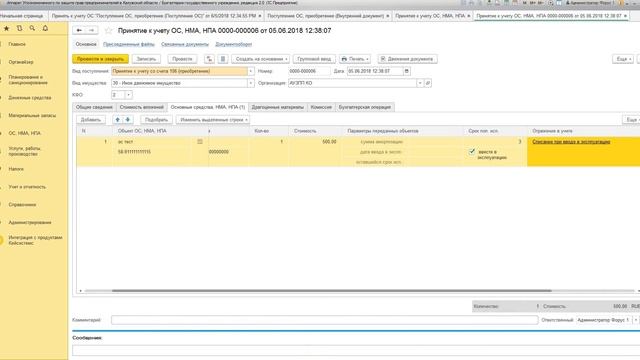
Task: Open Органайзер section in sidebar
Action: [x=21, y=62]
